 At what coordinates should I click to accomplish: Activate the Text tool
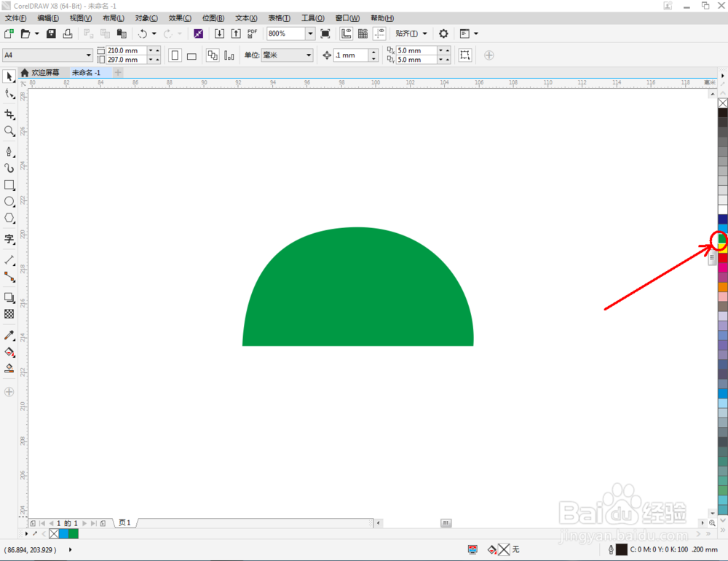(9, 239)
